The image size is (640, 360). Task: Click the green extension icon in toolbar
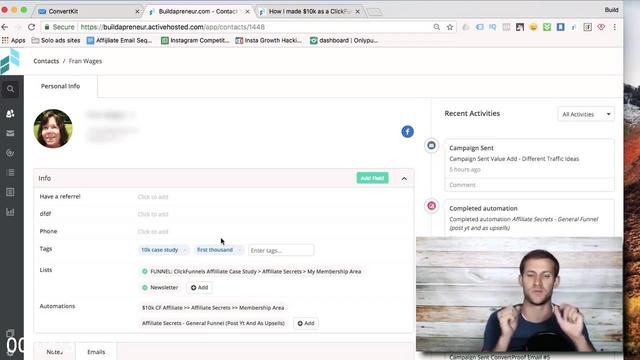pyautogui.click(x=547, y=27)
